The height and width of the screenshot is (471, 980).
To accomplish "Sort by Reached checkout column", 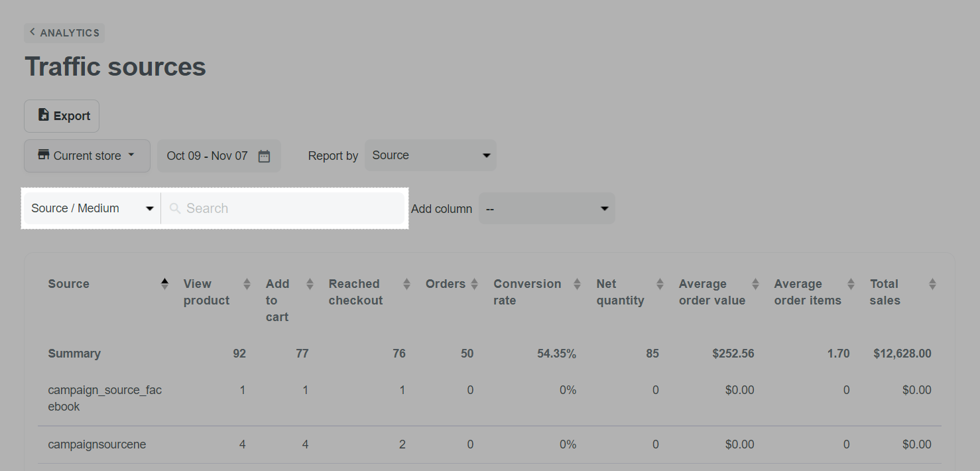I will 406,284.
